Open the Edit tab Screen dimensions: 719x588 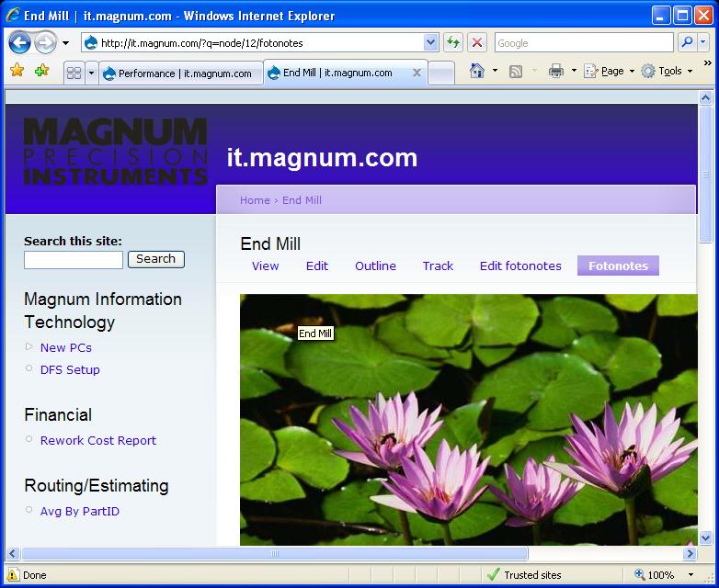[x=317, y=266]
